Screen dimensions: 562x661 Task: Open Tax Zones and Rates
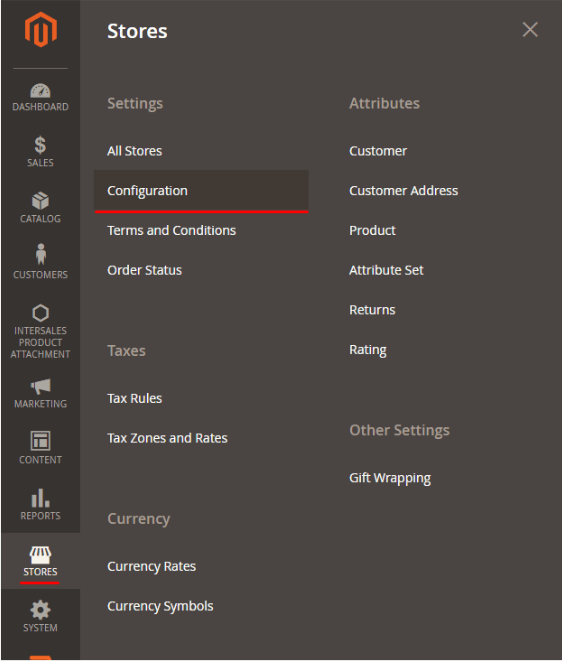[167, 438]
